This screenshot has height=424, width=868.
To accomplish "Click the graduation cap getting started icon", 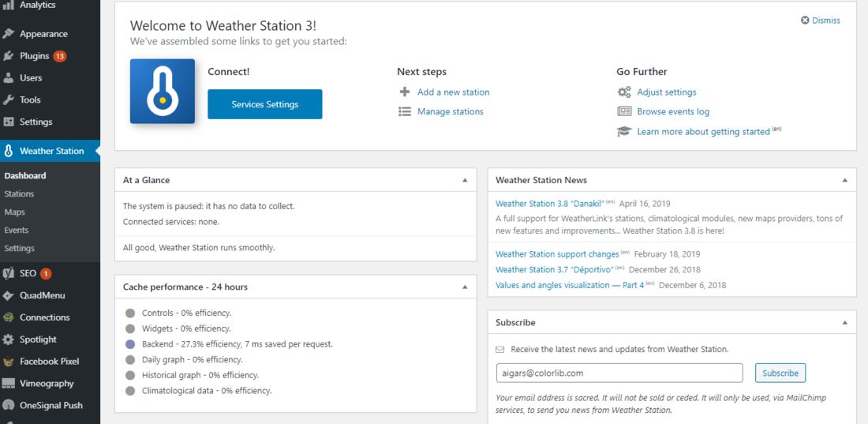I will pos(624,131).
